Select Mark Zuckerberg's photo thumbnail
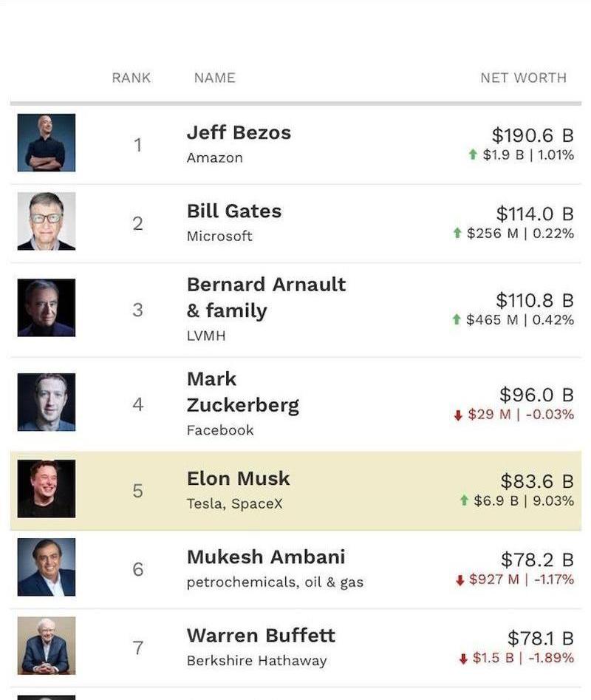591x700 pixels. pos(47,402)
